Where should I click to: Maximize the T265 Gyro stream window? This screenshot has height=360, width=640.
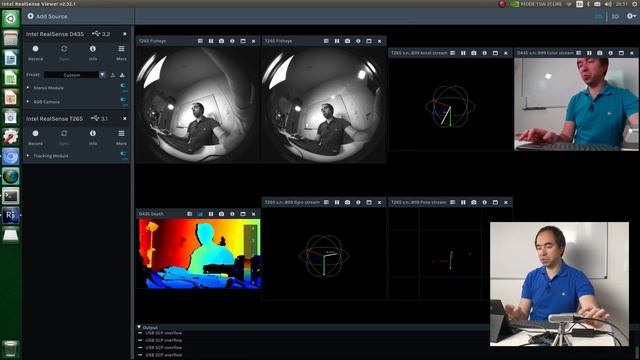(369, 202)
